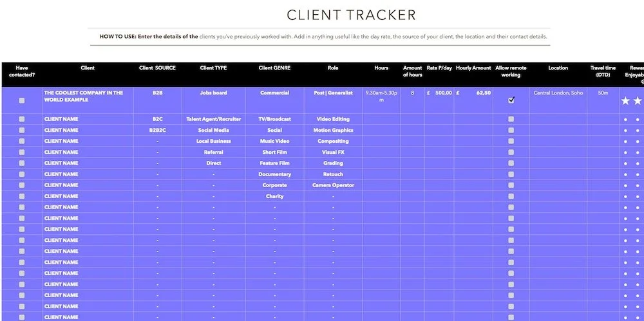Select the 'Referral' type cell

click(213, 152)
